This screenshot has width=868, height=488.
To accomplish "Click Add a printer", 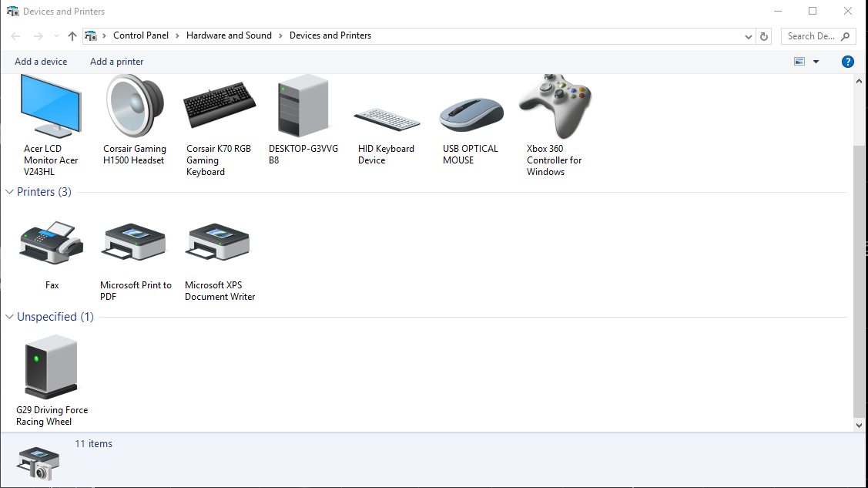I will click(x=117, y=62).
